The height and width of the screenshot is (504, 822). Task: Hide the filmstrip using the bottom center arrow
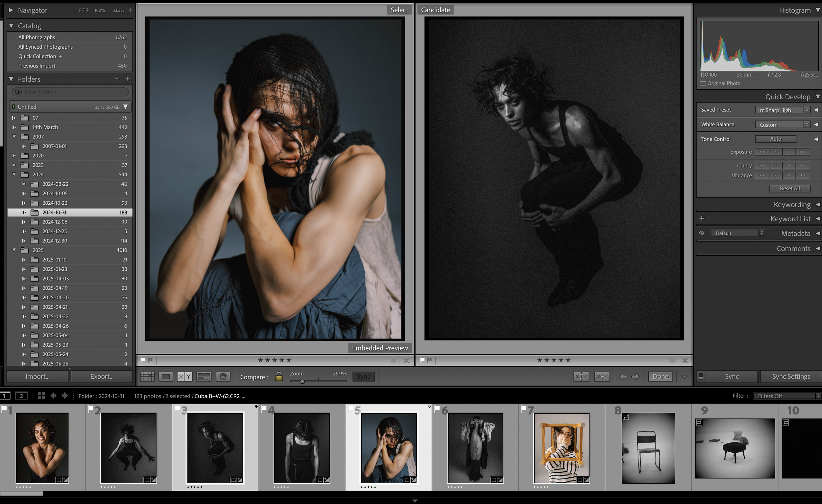(x=415, y=501)
